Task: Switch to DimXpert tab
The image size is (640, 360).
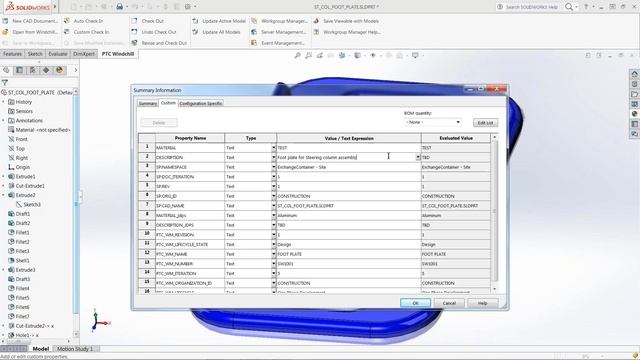Action: tap(84, 54)
